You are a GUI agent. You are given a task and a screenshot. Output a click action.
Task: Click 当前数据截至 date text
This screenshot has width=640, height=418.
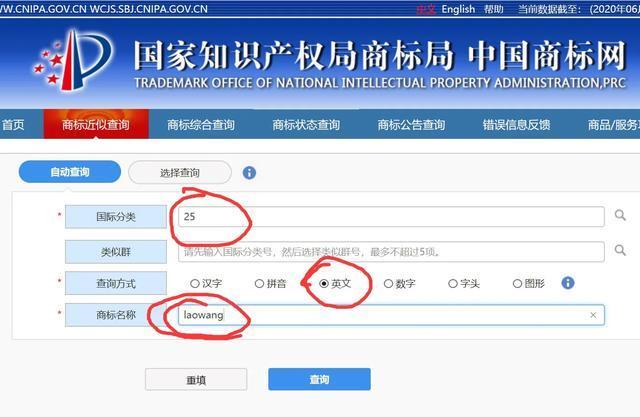(579, 9)
